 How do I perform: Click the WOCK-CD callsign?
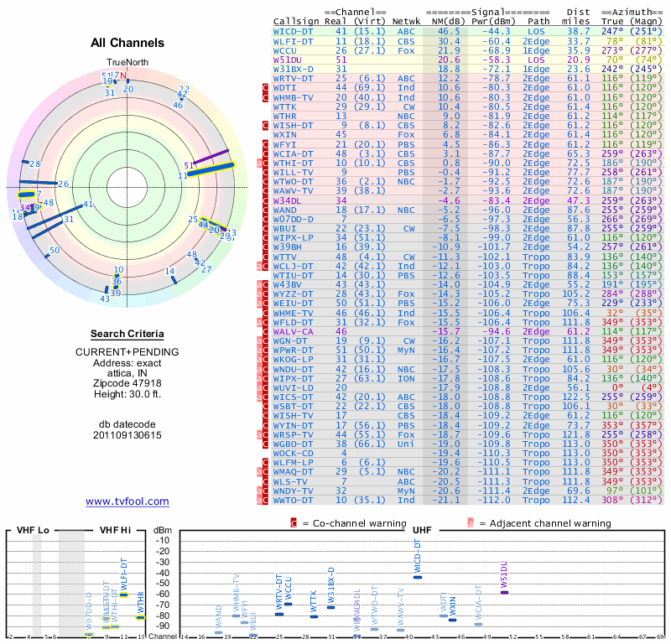click(293, 453)
